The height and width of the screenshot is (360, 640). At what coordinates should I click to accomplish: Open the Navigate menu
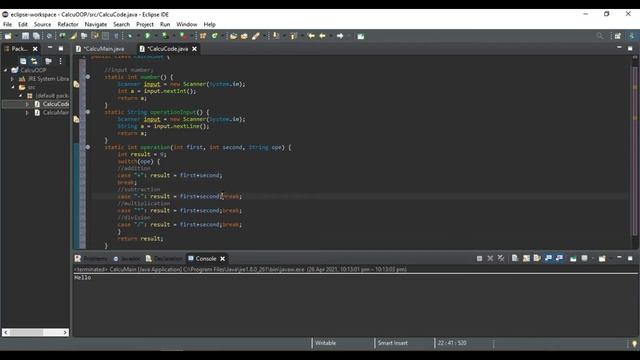tap(96, 24)
